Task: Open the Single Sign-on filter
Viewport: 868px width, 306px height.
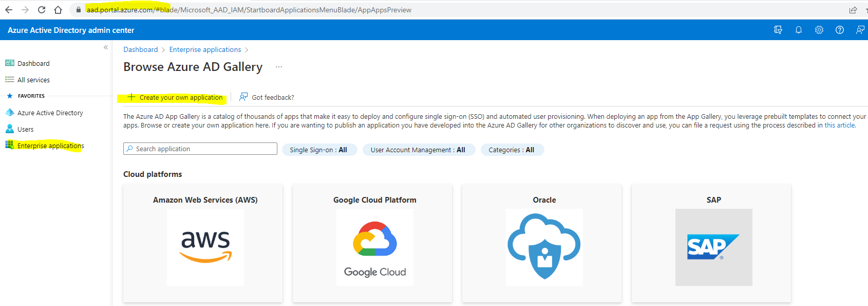Action: [x=319, y=150]
